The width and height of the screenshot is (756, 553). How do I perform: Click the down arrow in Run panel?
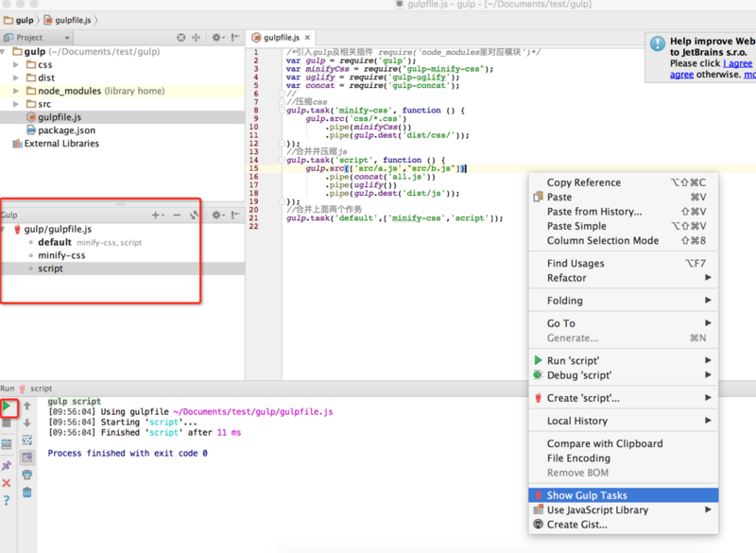27,423
